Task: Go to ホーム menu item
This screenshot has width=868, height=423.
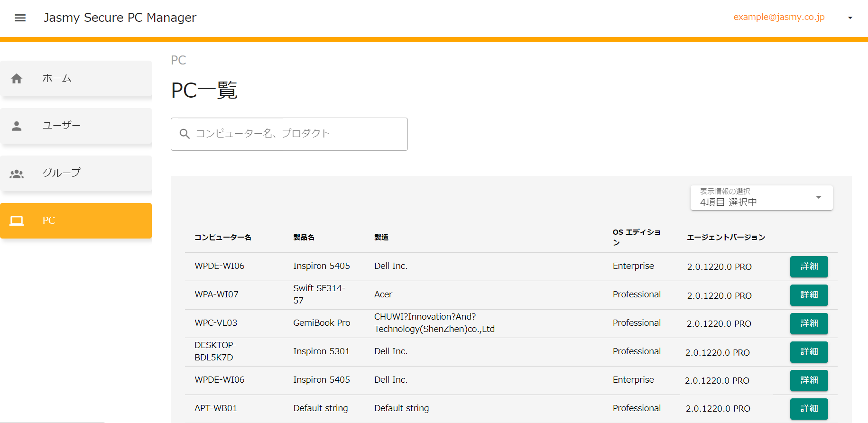Action: (76, 79)
